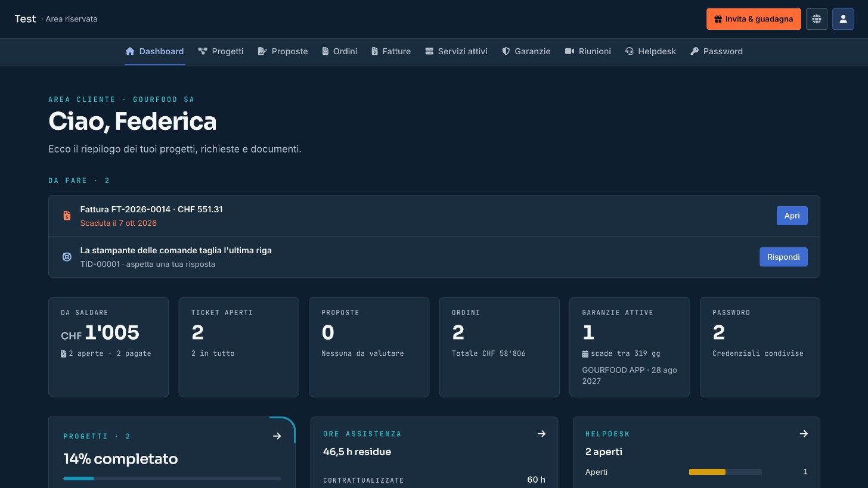Open the Progetti card arrow
Image resolution: width=868 pixels, height=488 pixels.
click(277, 436)
